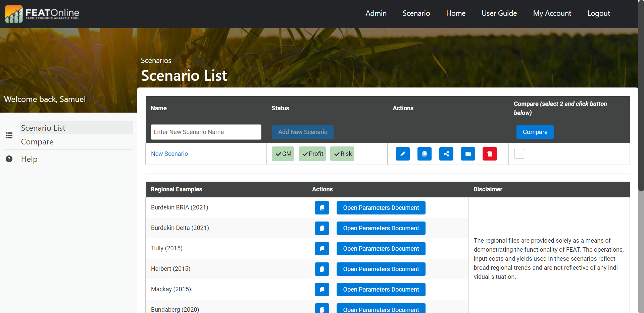Click the Enter New Scenario Name field
Image resolution: width=644 pixels, height=313 pixels.
pyautogui.click(x=206, y=132)
